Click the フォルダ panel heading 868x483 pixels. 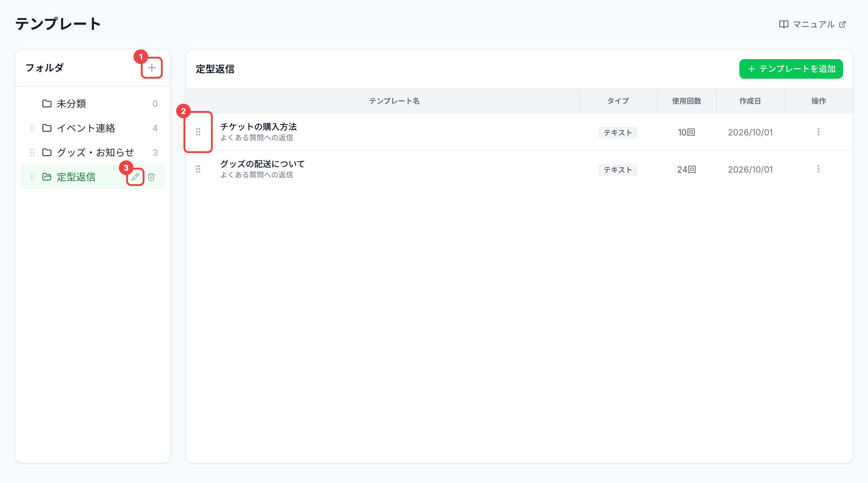click(x=44, y=68)
